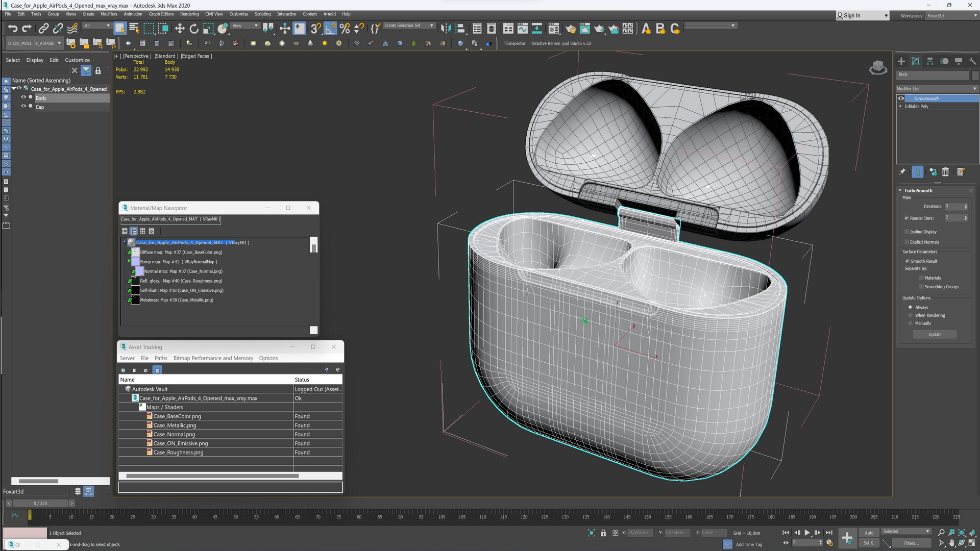Open Select by Name list tool

point(134,29)
